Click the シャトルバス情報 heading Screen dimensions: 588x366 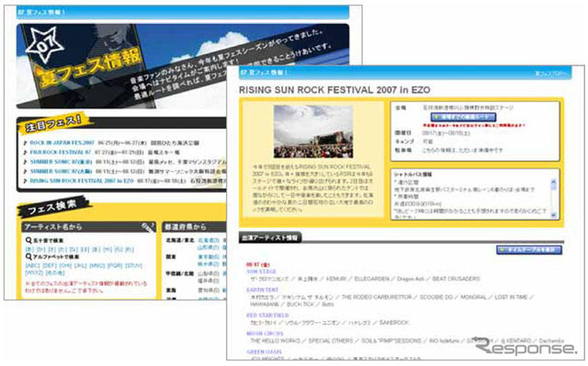[x=413, y=175]
